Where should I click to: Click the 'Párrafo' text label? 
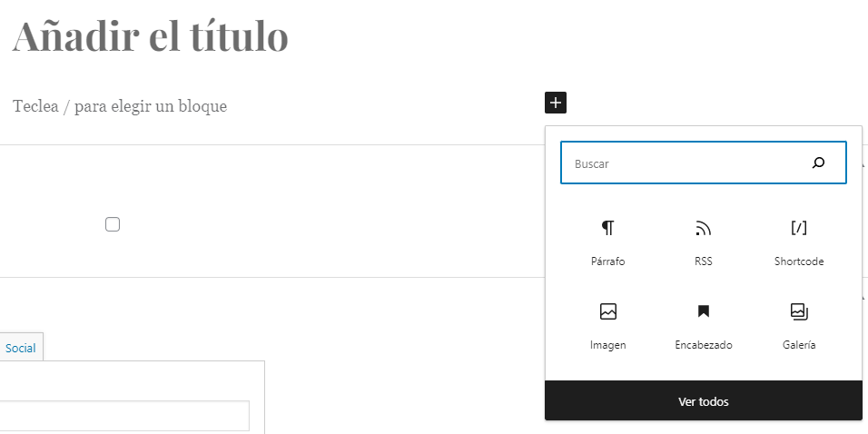point(607,261)
